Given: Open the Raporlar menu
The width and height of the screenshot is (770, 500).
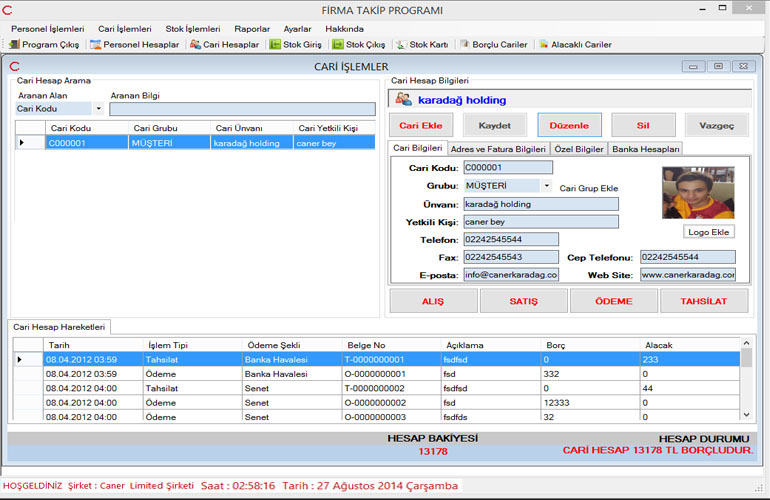Looking at the screenshot, I should (252, 29).
